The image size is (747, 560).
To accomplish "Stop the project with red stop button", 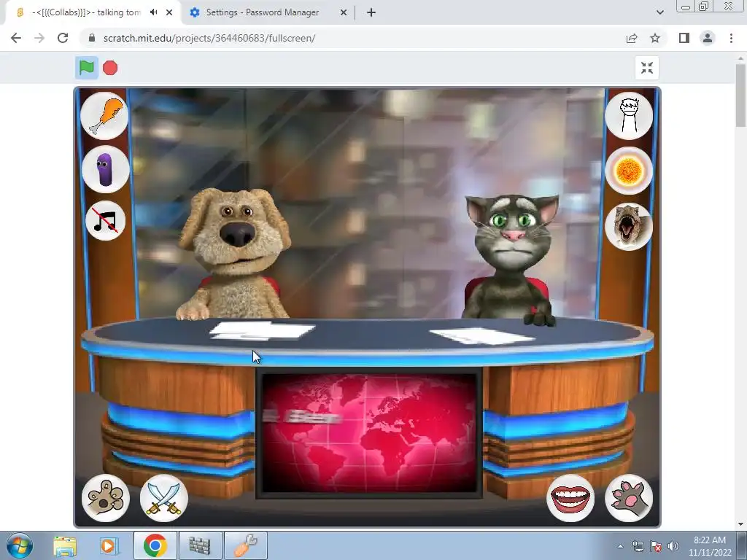I will pos(110,68).
